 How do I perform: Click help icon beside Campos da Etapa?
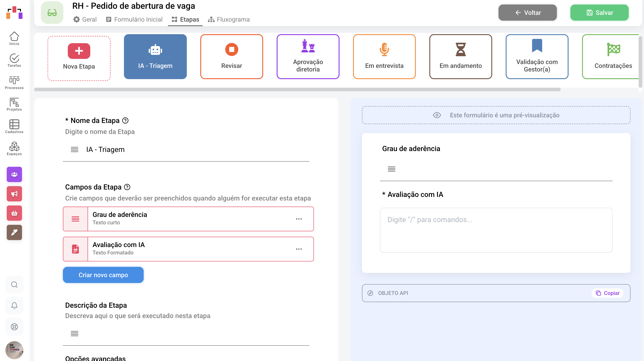click(x=127, y=187)
